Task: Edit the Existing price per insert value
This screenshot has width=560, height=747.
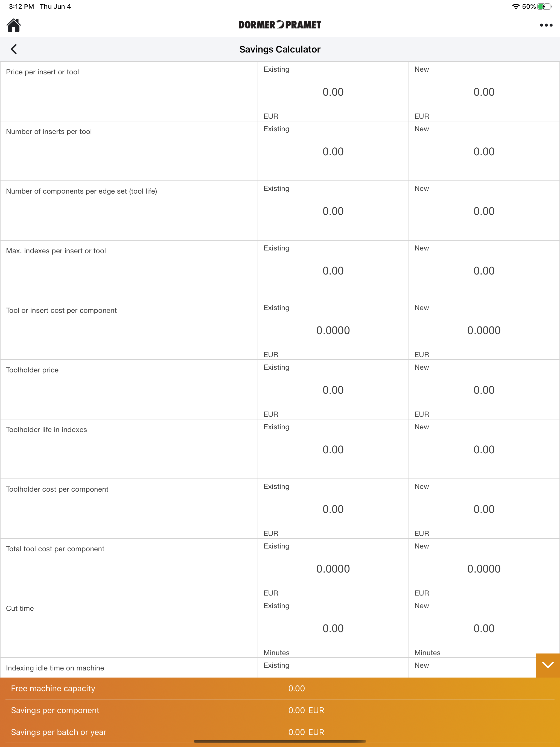Action: pos(333,92)
